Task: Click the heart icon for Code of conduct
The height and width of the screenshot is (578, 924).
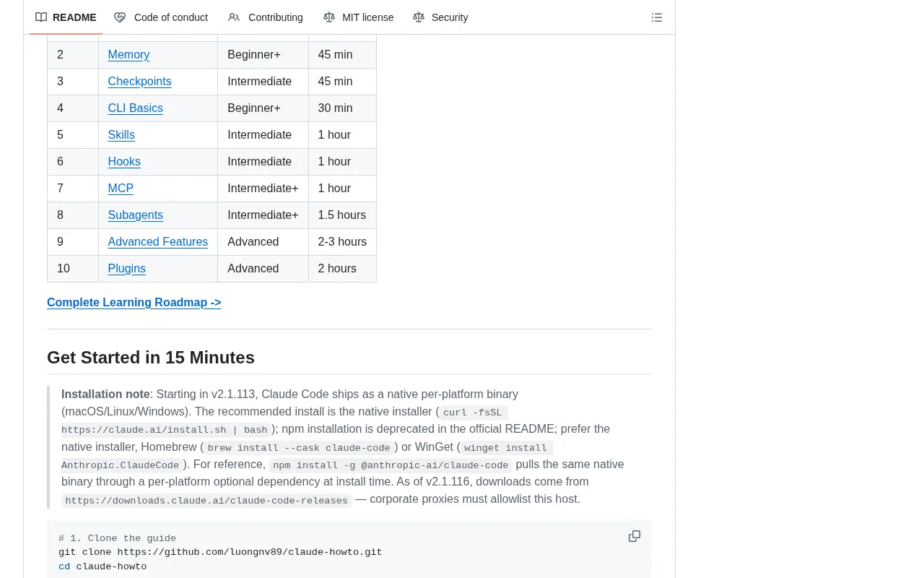Action: [120, 17]
